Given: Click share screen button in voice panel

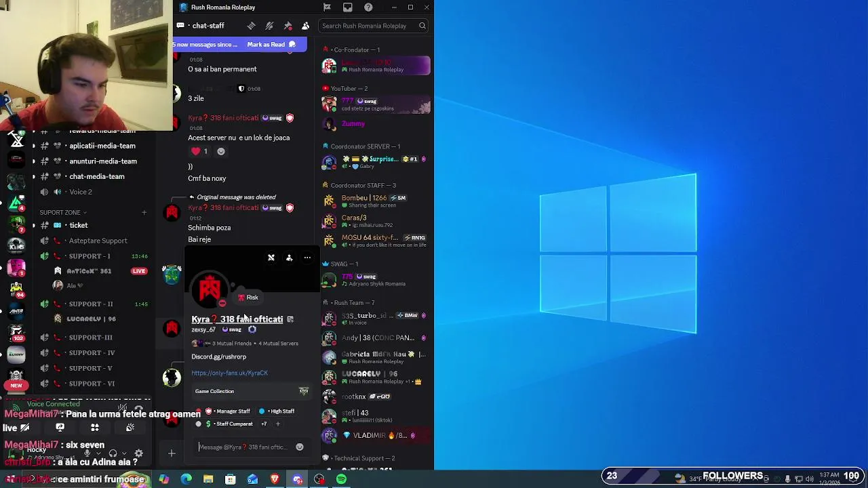Looking at the screenshot, I should coord(60,428).
